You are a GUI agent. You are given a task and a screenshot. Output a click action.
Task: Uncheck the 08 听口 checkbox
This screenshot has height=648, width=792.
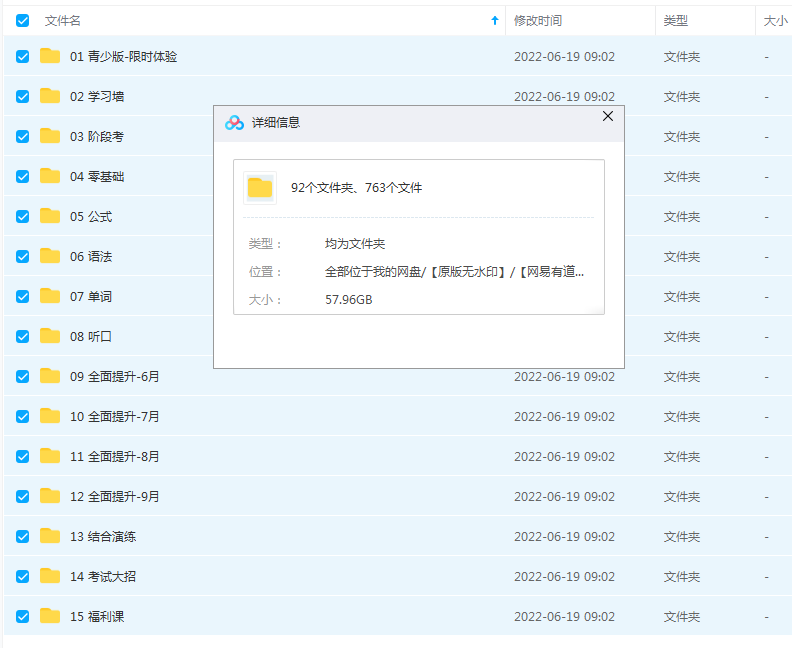(22, 336)
